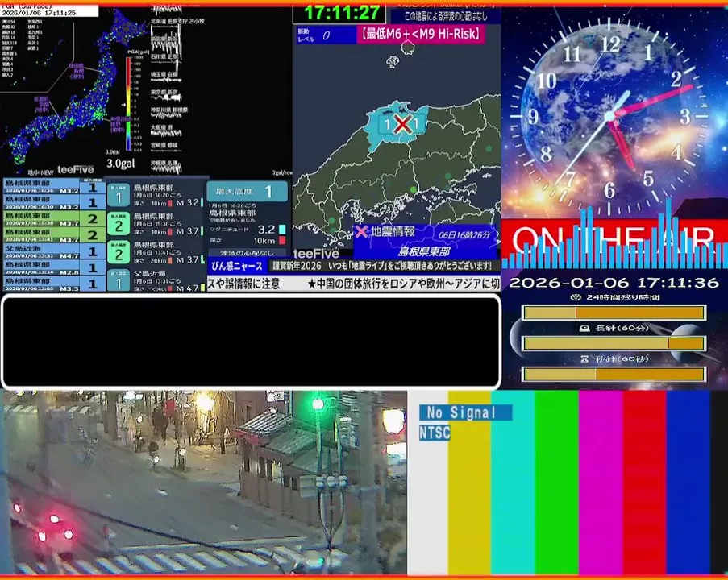Click the No Signal label

(x=466, y=412)
